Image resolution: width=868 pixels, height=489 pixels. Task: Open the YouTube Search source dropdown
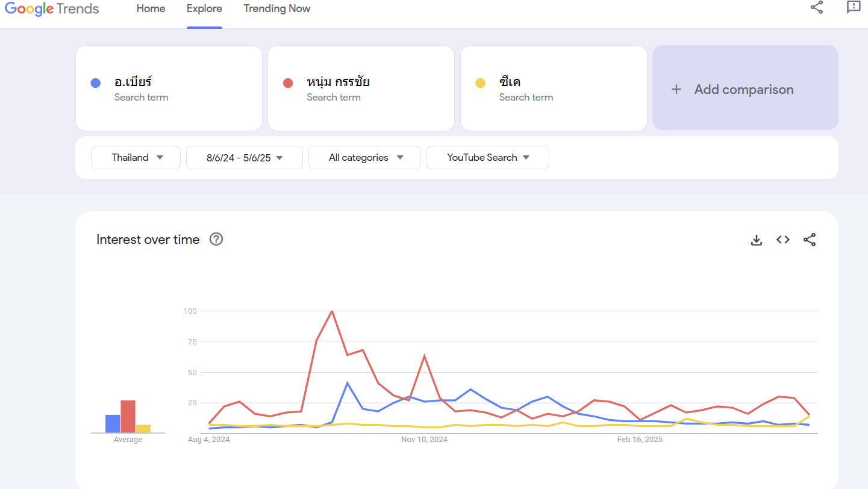(488, 158)
